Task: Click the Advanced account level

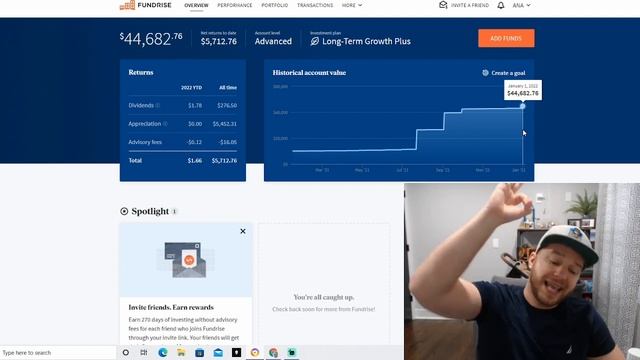Action: pyautogui.click(x=273, y=41)
